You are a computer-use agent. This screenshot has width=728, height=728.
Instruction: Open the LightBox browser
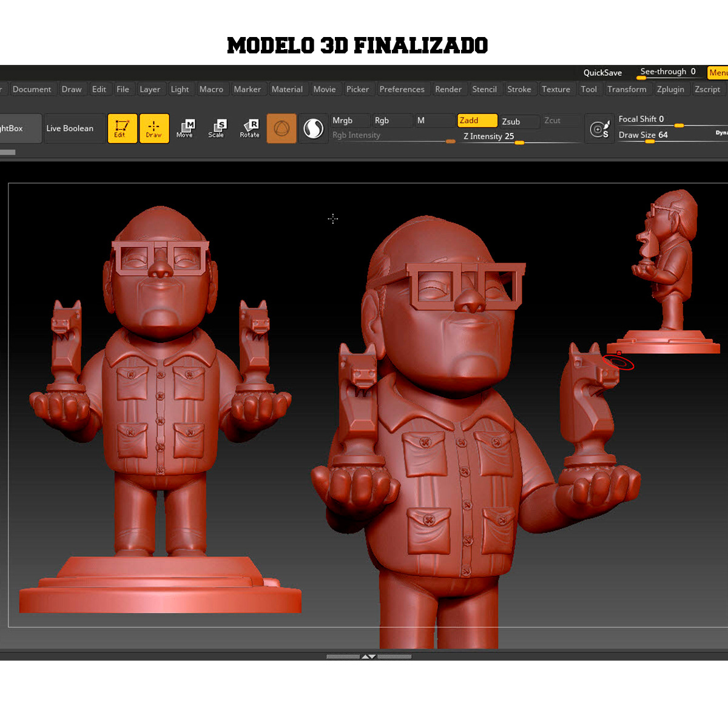pyautogui.click(x=12, y=128)
